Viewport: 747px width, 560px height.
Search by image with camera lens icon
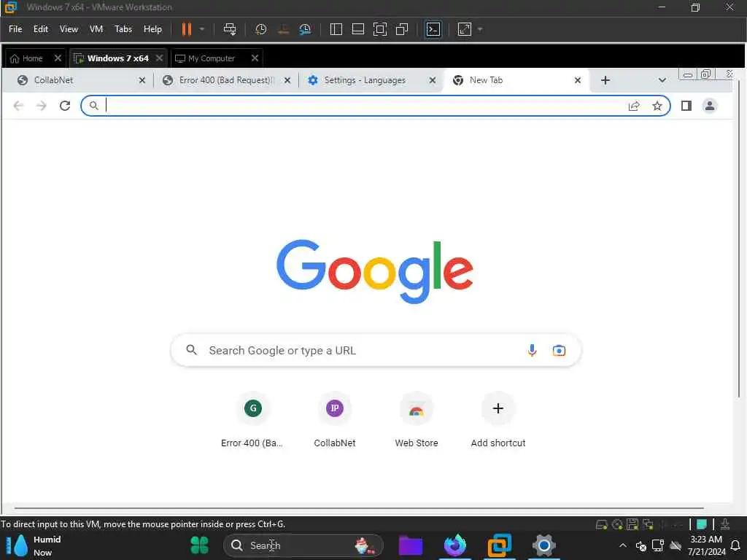(559, 351)
